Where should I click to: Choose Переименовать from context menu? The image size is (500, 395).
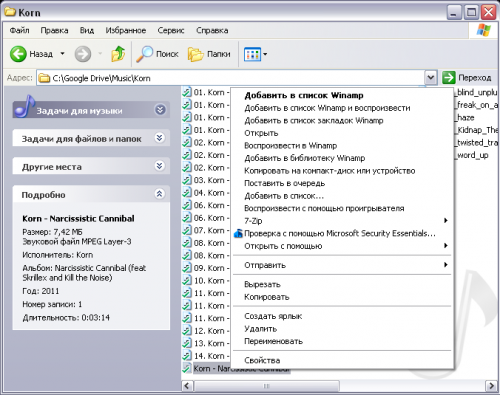[x=342, y=341]
